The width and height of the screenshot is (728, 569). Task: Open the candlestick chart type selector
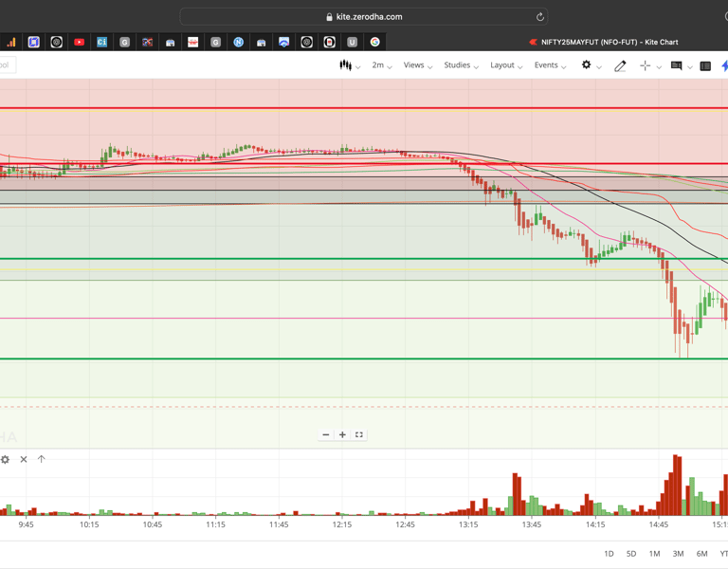(x=345, y=65)
